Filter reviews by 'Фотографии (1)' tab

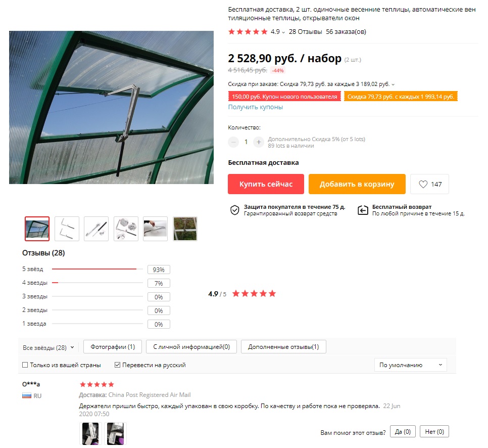[x=113, y=347]
